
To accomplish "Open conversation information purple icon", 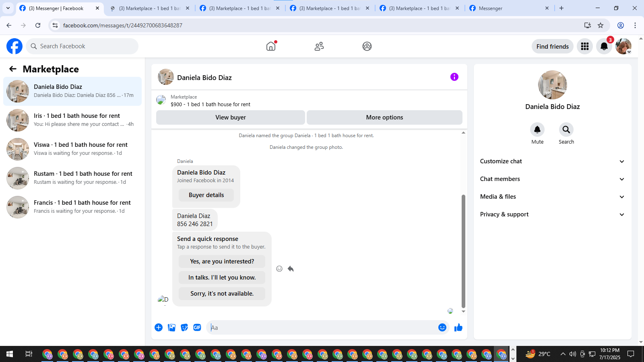I will tap(454, 77).
